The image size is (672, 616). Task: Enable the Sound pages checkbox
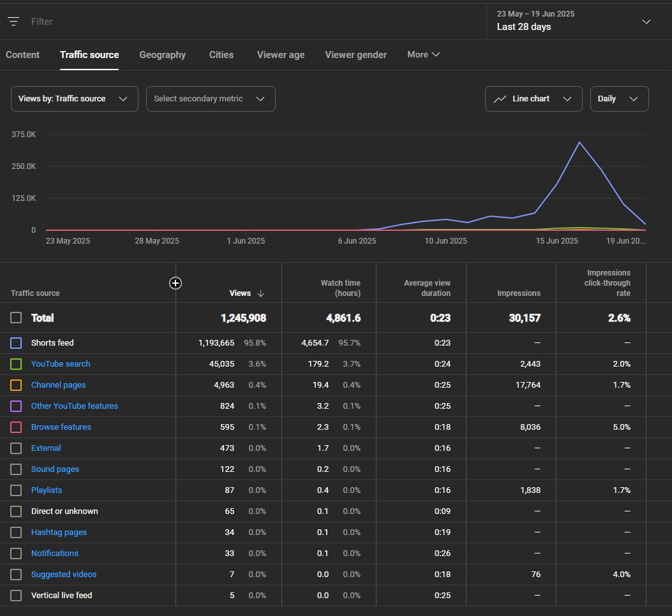pos(16,469)
